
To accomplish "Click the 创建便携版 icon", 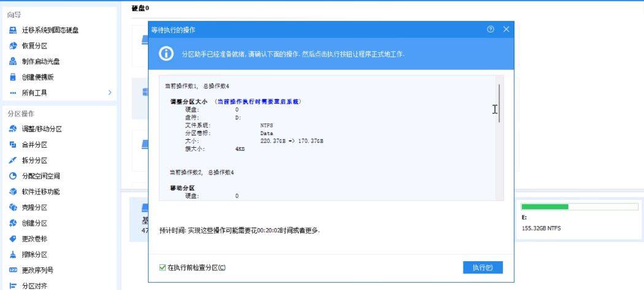I will (12, 77).
